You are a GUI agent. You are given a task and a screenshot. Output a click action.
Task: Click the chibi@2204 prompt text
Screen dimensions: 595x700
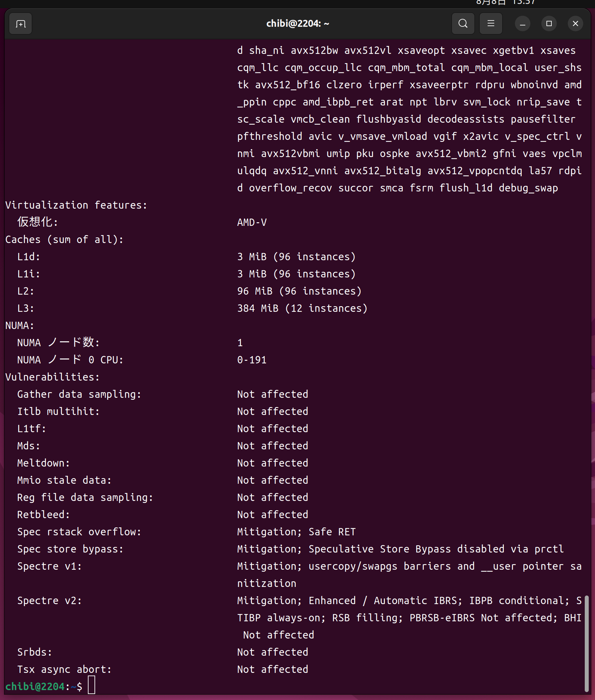click(35, 686)
